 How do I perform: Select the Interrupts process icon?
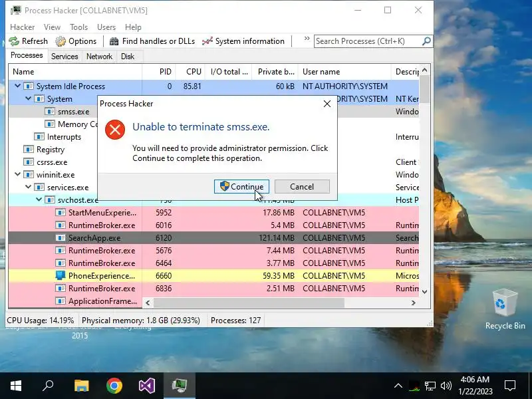click(x=39, y=137)
